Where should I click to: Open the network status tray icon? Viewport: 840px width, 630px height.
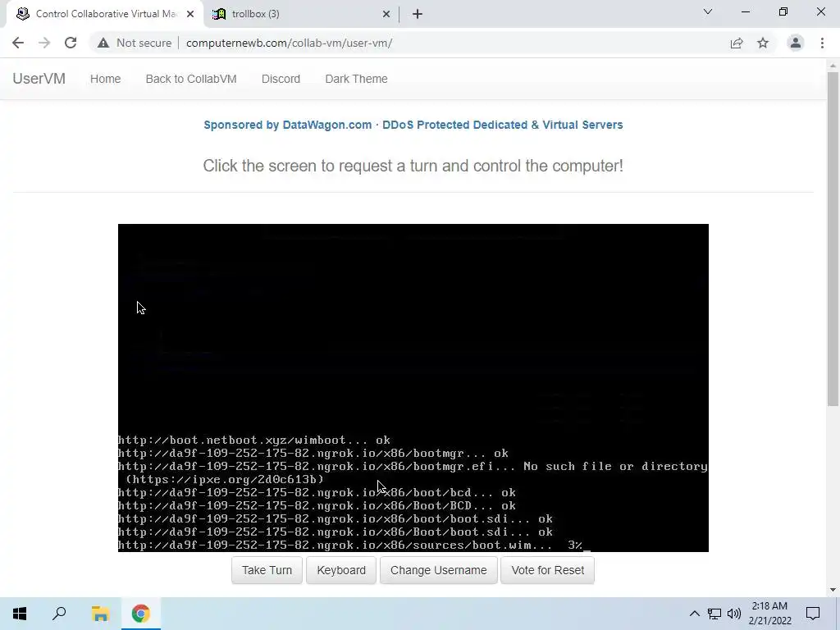(x=714, y=614)
